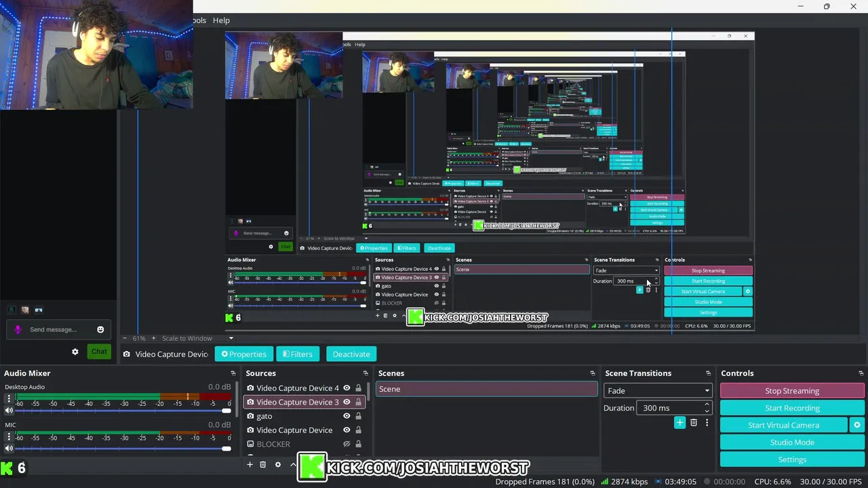Pop out the Sources dock
Viewport: 868px width, 488px height.
coord(366,373)
